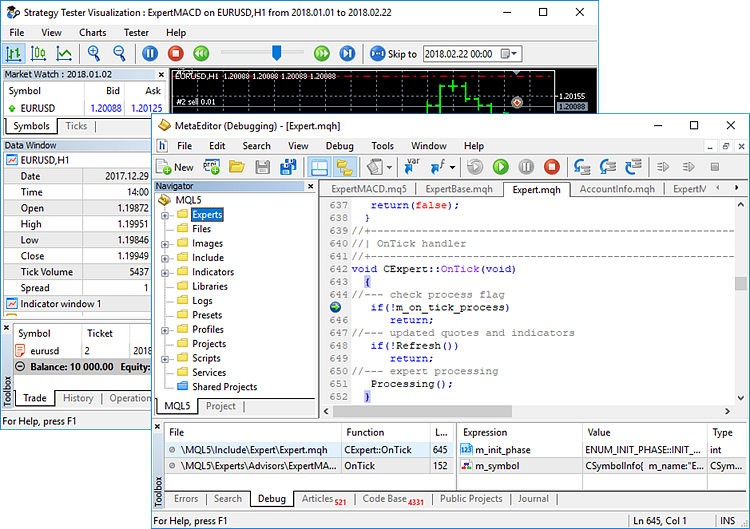Expand the Scripts folder in Navigator

pyautogui.click(x=165, y=359)
